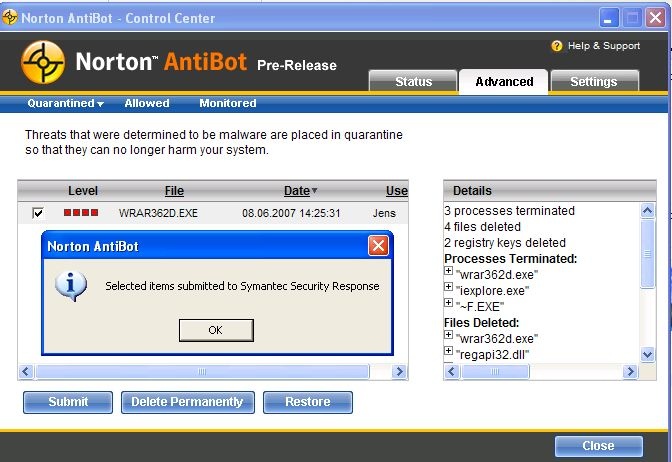
Task: Click the Norton AntiBot crosshair logo
Action: [x=43, y=63]
